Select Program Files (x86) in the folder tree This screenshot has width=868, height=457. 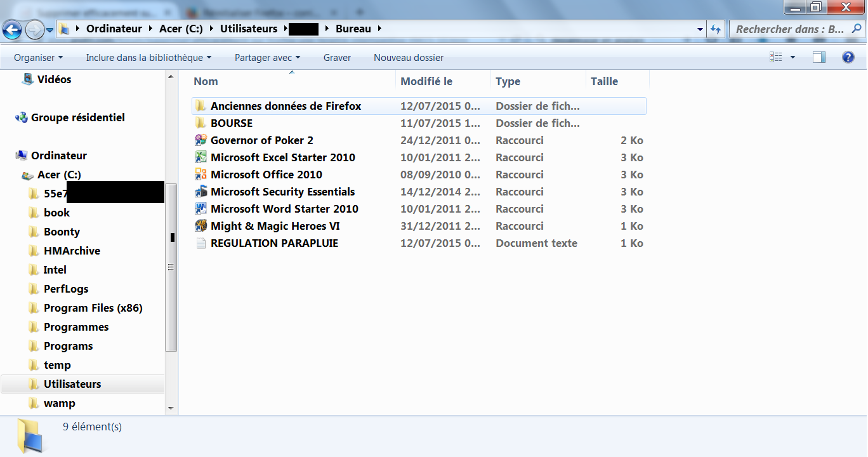pos(93,308)
